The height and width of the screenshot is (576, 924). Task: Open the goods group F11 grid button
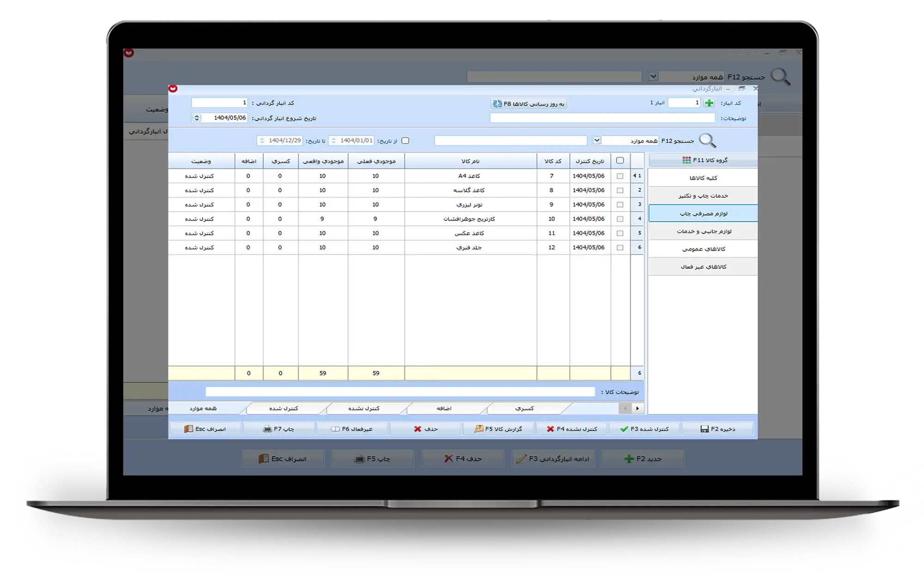click(x=703, y=160)
